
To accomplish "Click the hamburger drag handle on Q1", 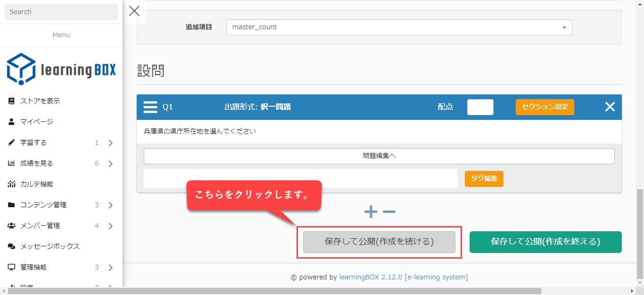I will 150,107.
